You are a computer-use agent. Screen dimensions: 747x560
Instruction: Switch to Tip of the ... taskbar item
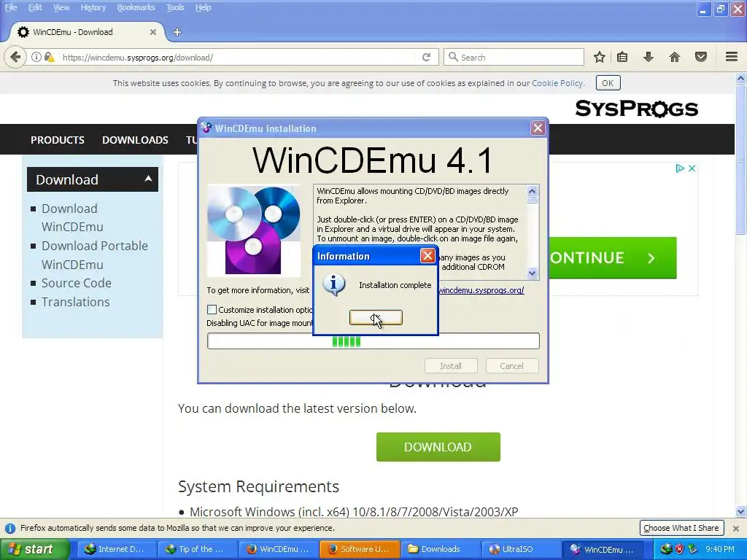point(197,549)
